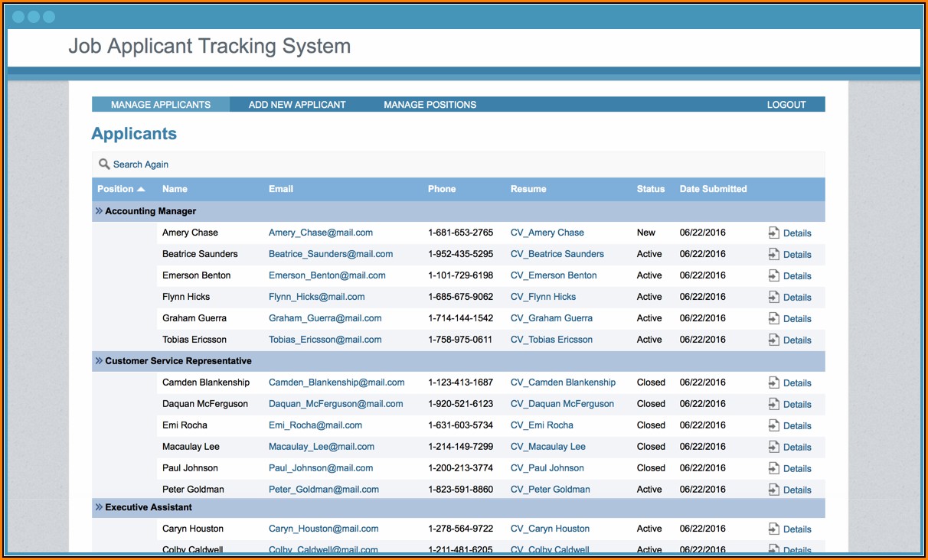Click the Search Again magnifier icon
The image size is (928, 560).
click(104, 164)
